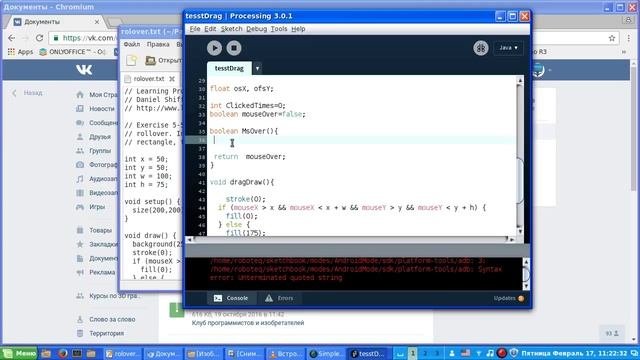This screenshot has width=640, height=360.
Task: Click the red record tray icon
Action: (502, 353)
